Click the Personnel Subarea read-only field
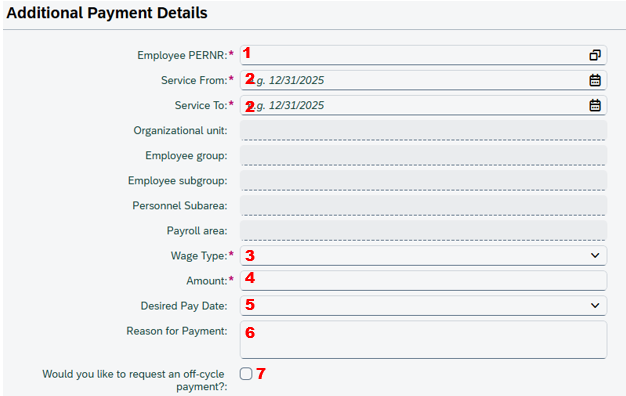Viewport: 626px width, 396px height. (x=423, y=206)
